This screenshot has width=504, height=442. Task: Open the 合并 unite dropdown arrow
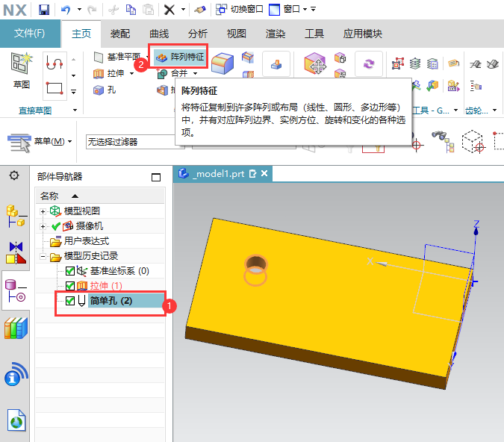tap(195, 74)
